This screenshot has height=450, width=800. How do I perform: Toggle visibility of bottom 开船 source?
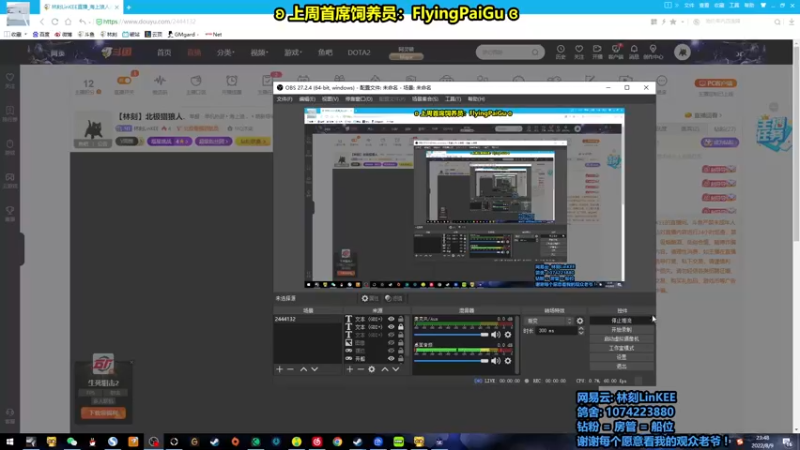[x=391, y=359]
